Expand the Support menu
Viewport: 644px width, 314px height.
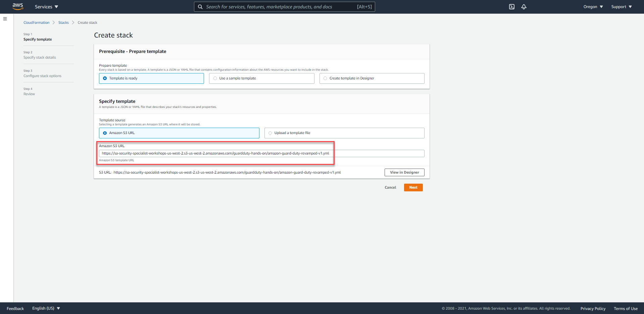(622, 7)
